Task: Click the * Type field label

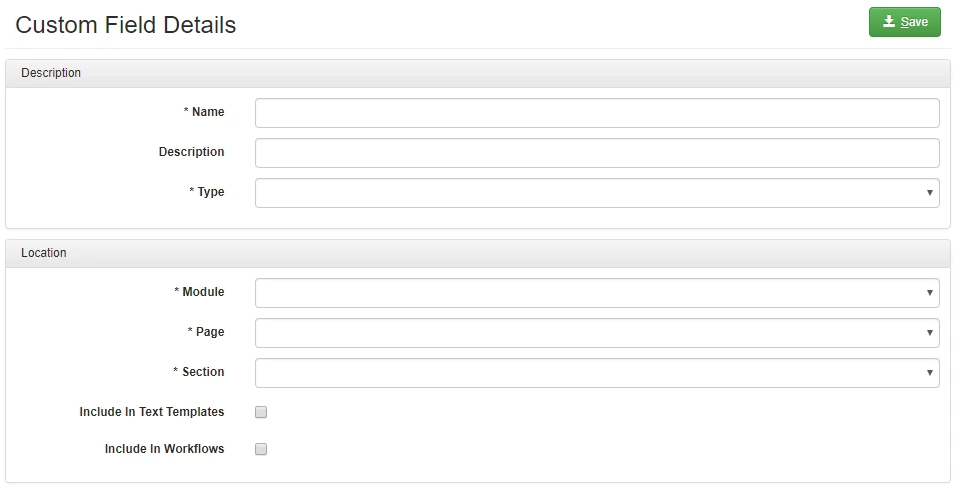Action: (207, 192)
